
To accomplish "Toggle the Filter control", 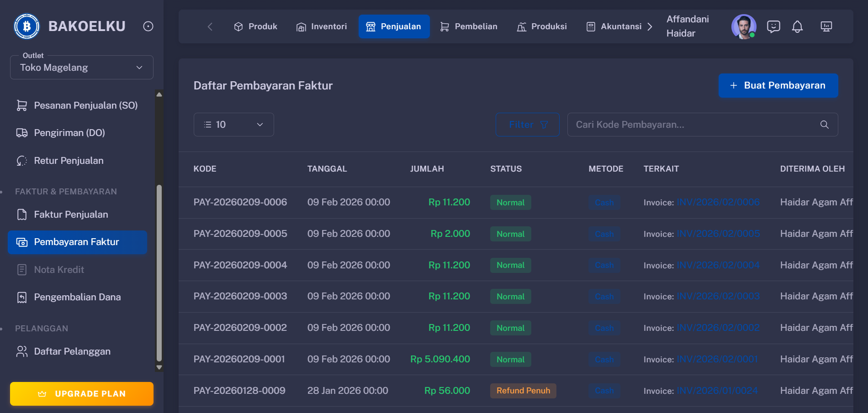I will coord(527,124).
